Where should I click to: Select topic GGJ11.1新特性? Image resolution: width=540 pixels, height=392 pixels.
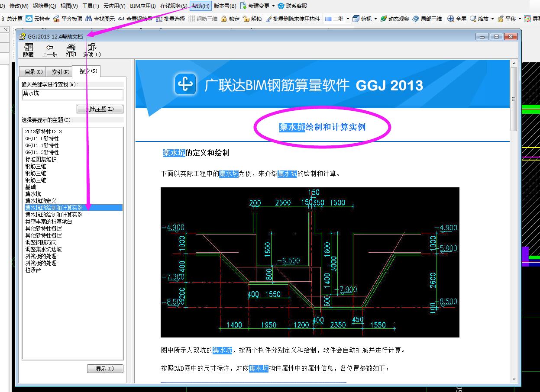(42, 145)
